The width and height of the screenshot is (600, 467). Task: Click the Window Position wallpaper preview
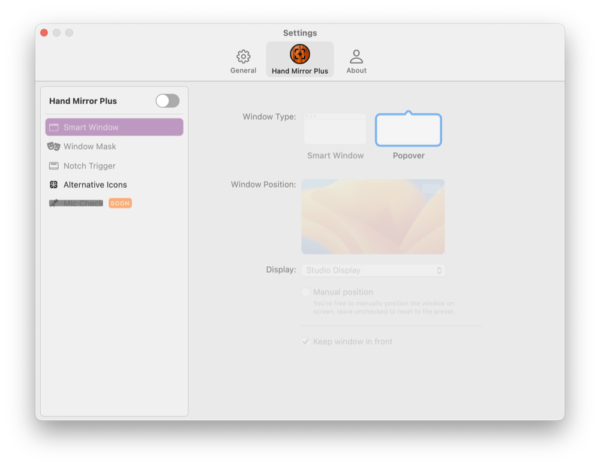click(373, 217)
